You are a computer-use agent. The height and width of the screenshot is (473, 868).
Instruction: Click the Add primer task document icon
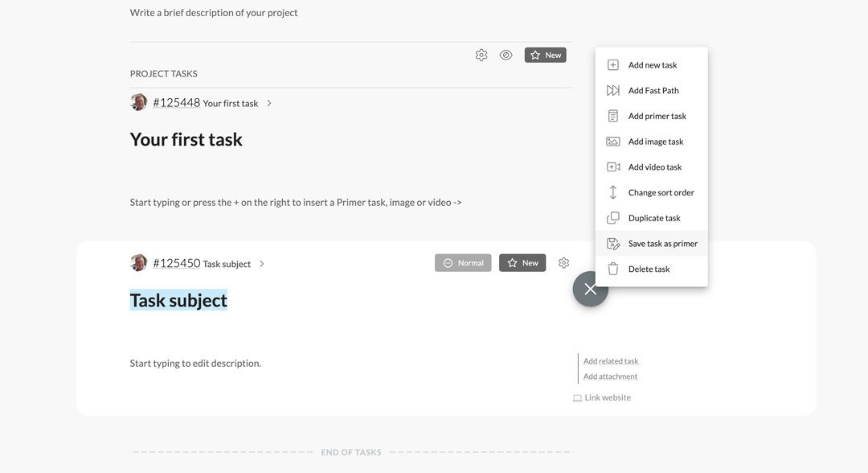pos(612,116)
